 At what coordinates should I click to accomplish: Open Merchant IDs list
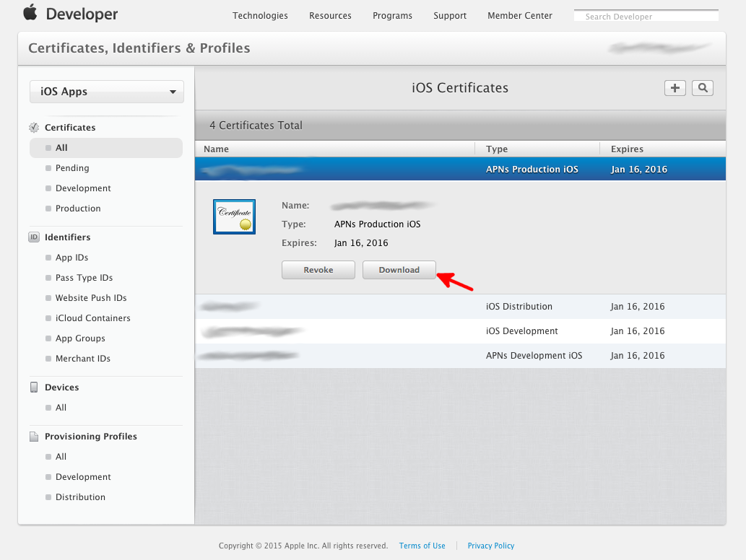pyautogui.click(x=83, y=359)
